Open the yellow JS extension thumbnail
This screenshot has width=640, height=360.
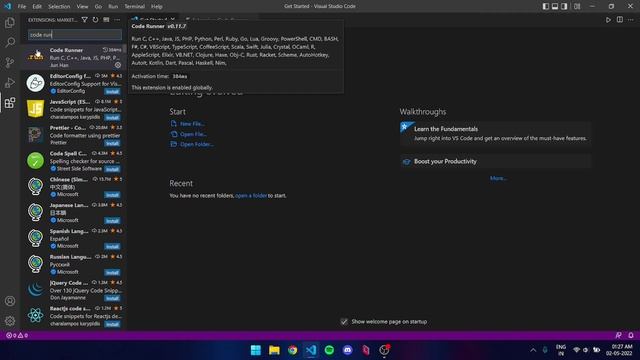coord(36,109)
